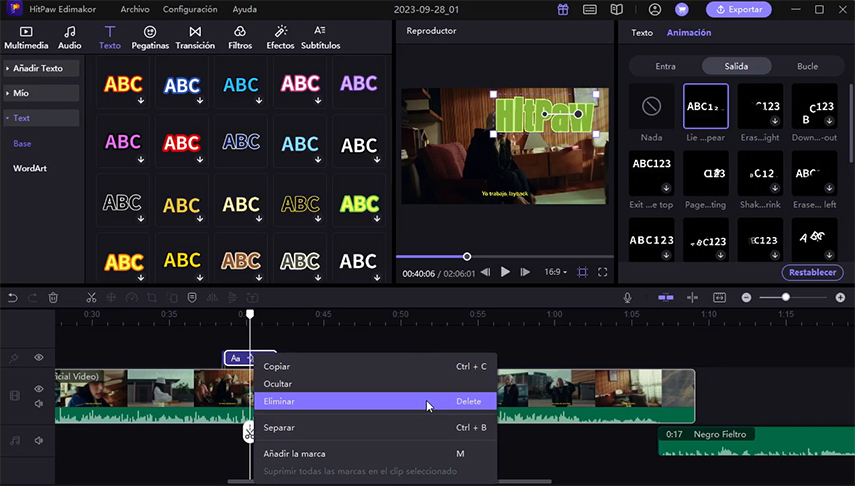This screenshot has height=486, width=855.
Task: Download the Exit ...e top animation
Action: (x=666, y=188)
